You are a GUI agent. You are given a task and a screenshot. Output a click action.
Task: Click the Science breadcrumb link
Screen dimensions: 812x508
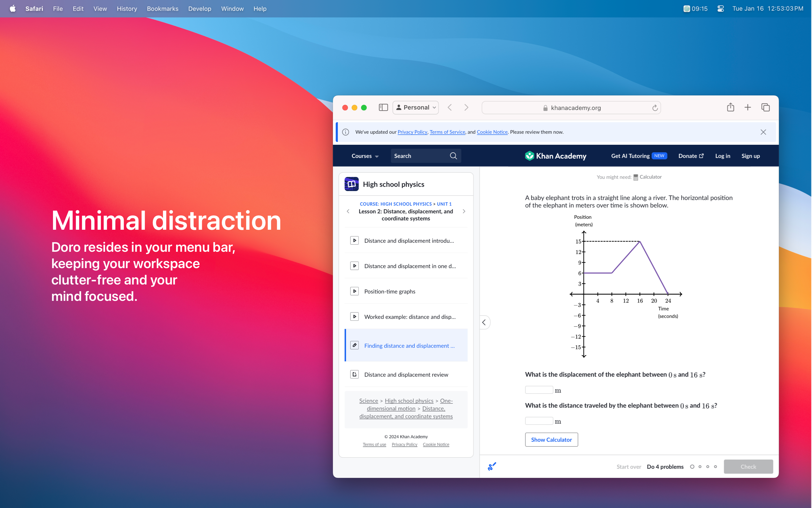click(369, 400)
